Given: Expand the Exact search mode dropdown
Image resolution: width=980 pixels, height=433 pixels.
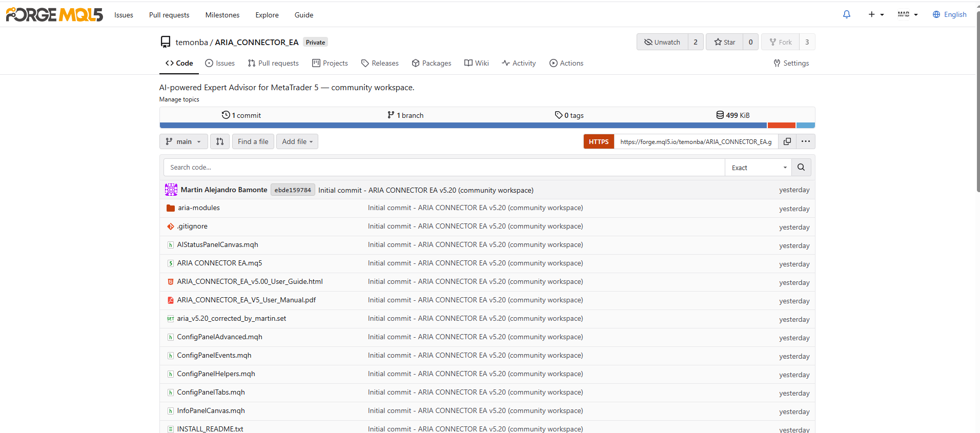Looking at the screenshot, I should point(759,168).
